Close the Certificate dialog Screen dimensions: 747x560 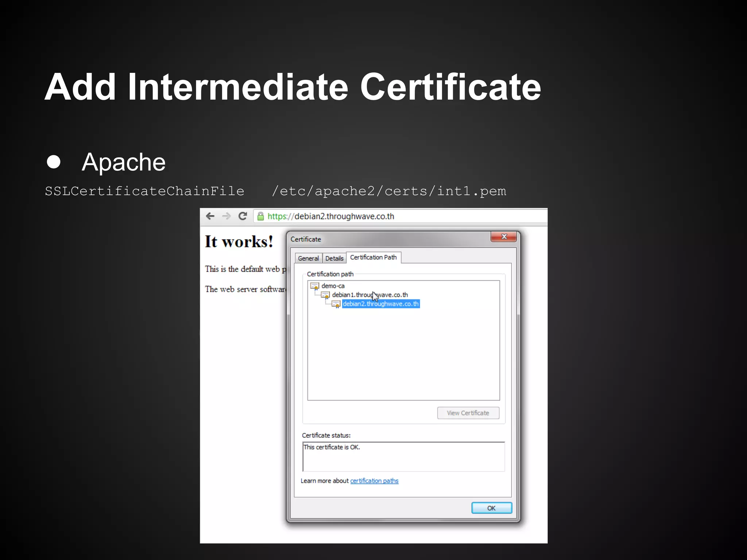(x=504, y=237)
